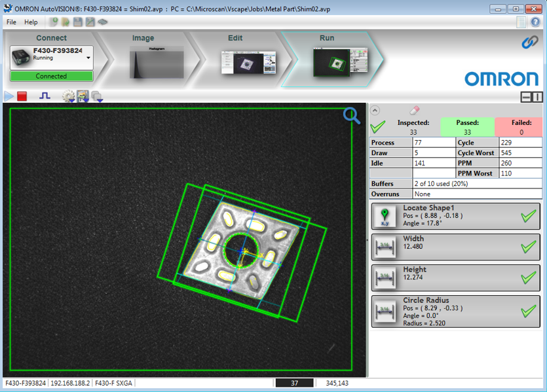Go to the Edit step

[235, 38]
